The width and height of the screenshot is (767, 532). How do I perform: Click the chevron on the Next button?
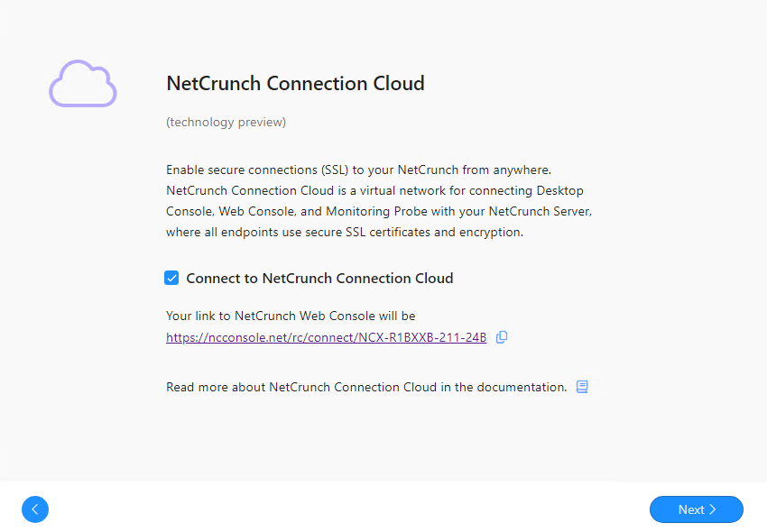[713, 509]
